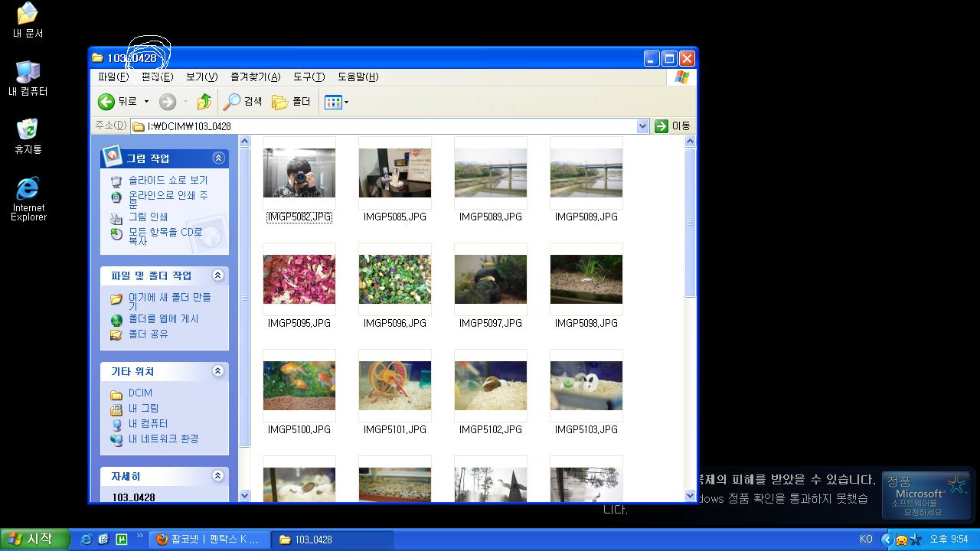The image size is (980, 551).
Task: Collapse the 파일 및 폴더 작업 section
Action: point(218,275)
